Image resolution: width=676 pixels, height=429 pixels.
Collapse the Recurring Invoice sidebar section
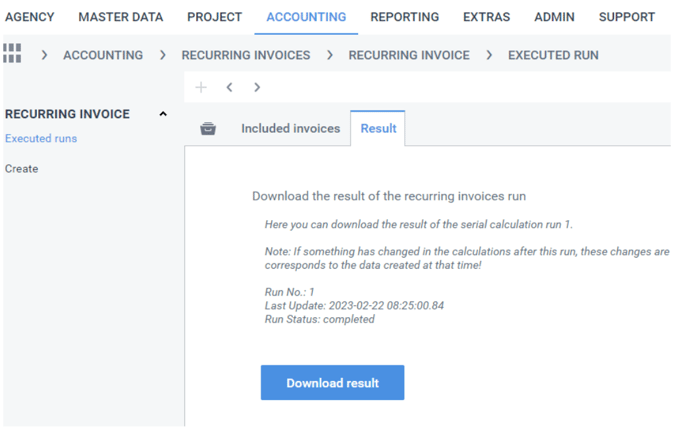coord(163,114)
